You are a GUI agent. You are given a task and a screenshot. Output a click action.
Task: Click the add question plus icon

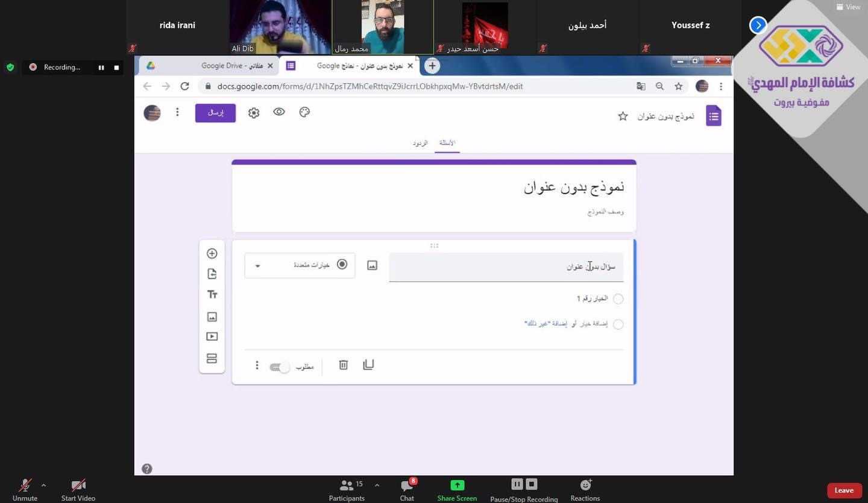pos(212,253)
